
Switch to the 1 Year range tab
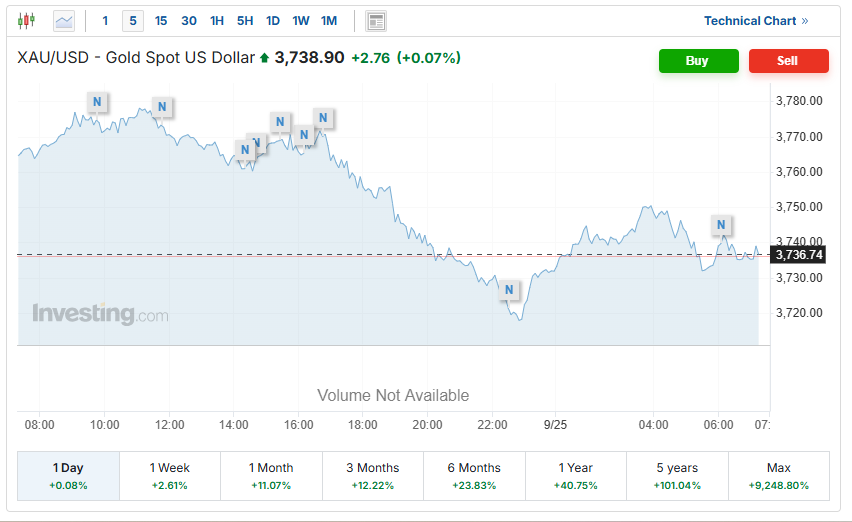coord(575,476)
